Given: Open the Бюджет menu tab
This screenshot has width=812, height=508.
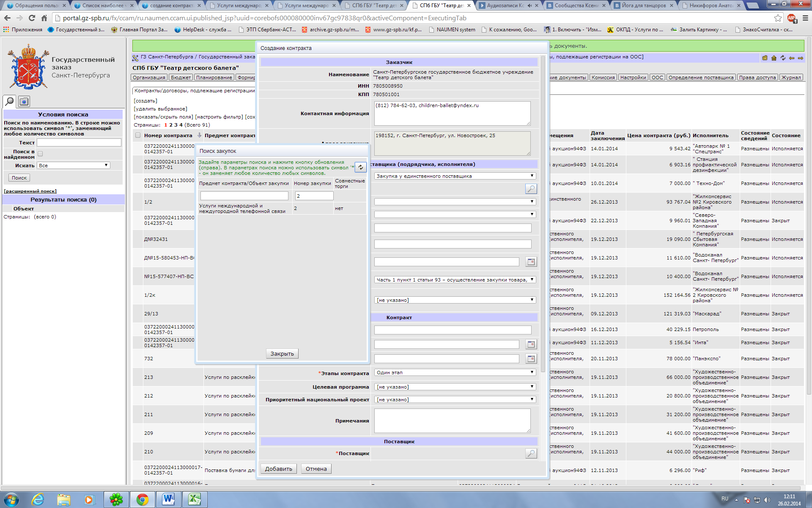Looking at the screenshot, I should pyautogui.click(x=181, y=77).
